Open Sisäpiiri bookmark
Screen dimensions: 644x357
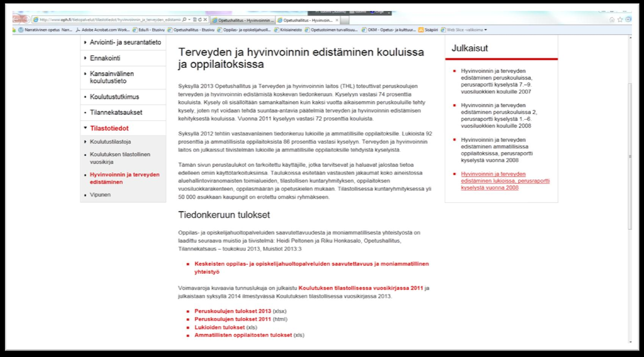[x=428, y=30]
